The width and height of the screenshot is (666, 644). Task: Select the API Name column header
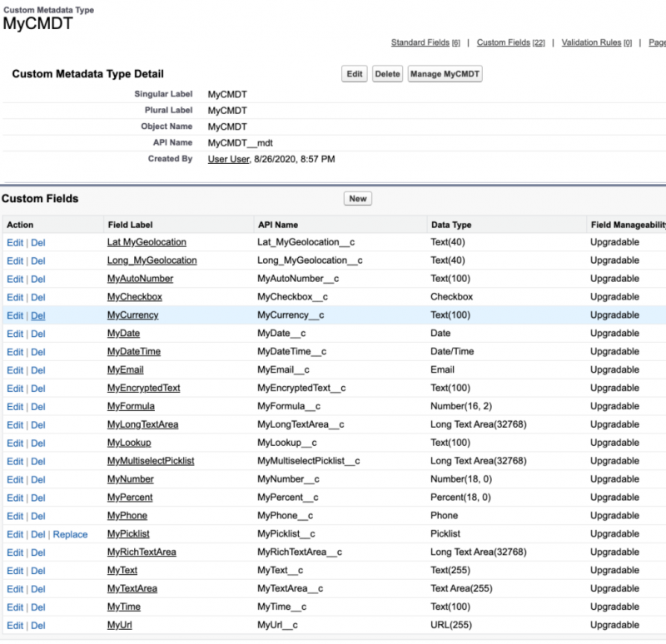click(278, 225)
